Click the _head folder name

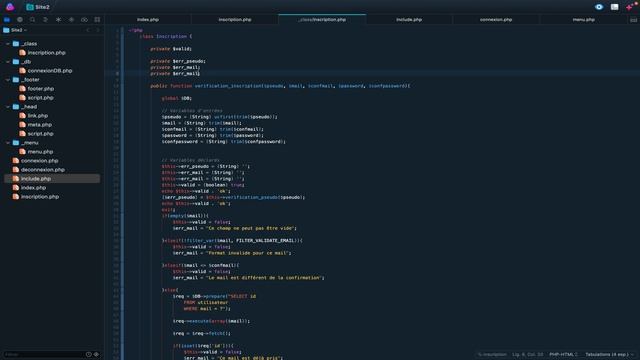(x=29, y=107)
